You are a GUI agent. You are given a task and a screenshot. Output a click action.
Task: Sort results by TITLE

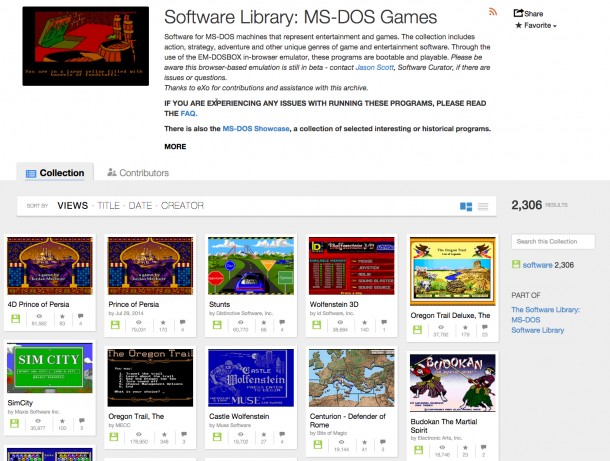(109, 205)
